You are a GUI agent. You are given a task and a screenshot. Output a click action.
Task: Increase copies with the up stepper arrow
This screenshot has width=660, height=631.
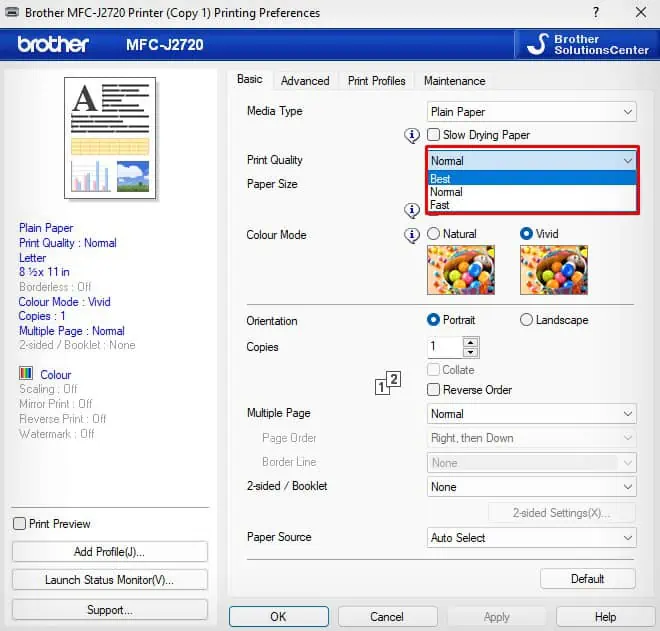tap(471, 342)
